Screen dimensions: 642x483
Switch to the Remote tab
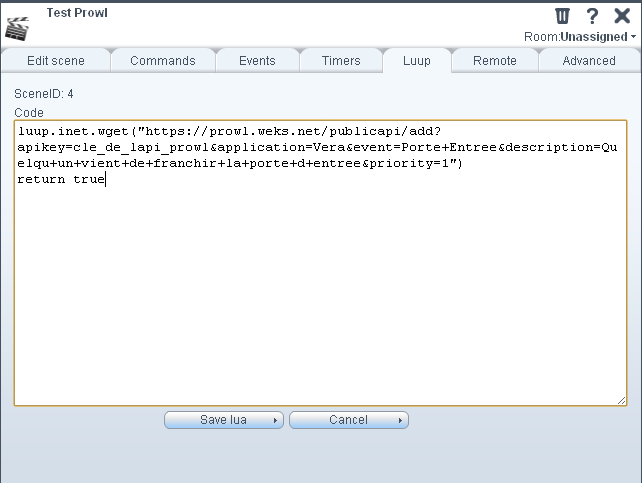click(495, 61)
